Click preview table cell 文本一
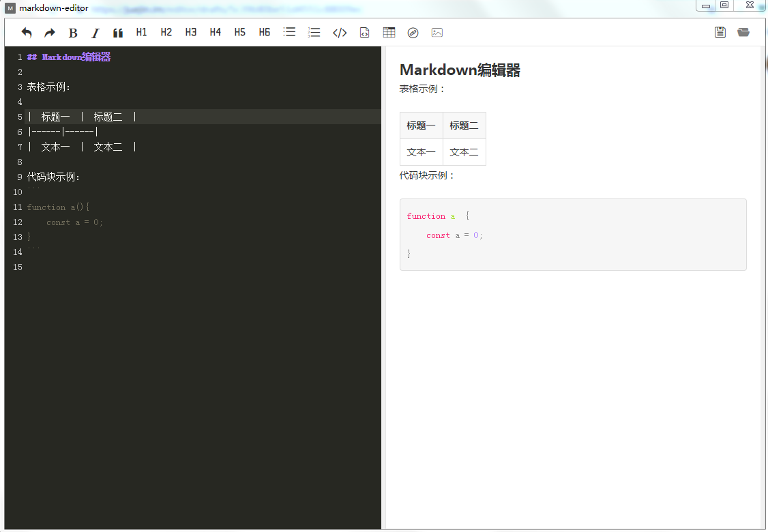 [422, 152]
